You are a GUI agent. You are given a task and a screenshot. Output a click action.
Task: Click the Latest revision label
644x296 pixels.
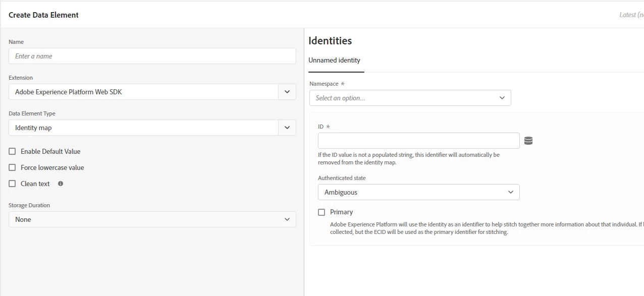pyautogui.click(x=631, y=15)
